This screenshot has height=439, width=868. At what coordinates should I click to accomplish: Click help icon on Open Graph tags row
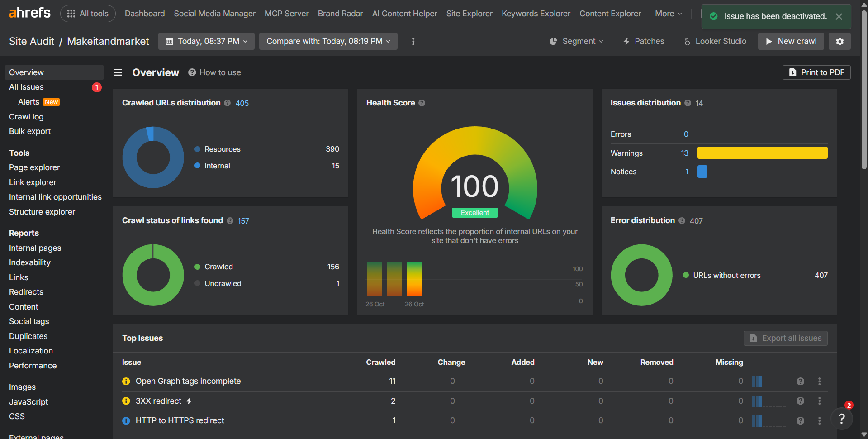[800, 382]
